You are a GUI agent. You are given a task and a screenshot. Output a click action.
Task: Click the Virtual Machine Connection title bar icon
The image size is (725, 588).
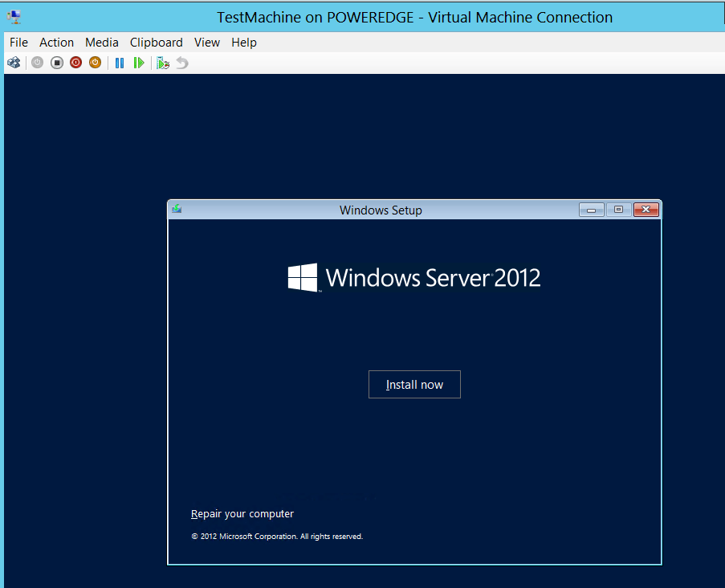point(14,17)
